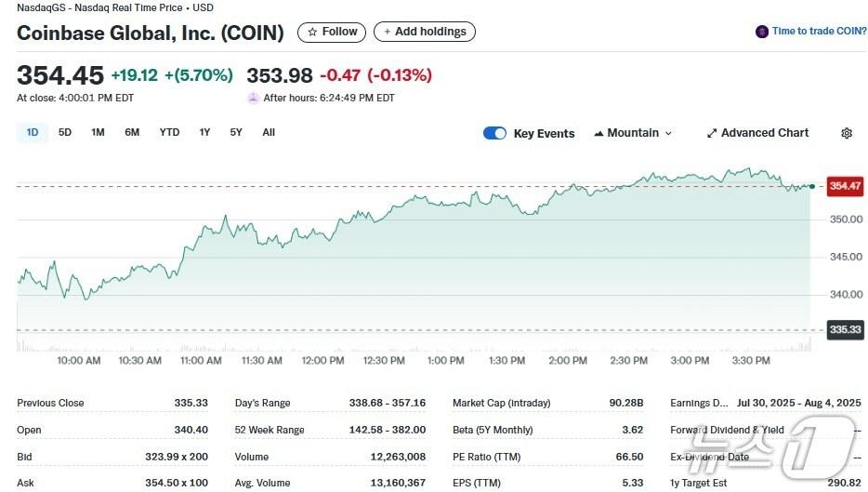Switch to the 5D time range
The height and width of the screenshot is (492, 868).
pyautogui.click(x=65, y=132)
